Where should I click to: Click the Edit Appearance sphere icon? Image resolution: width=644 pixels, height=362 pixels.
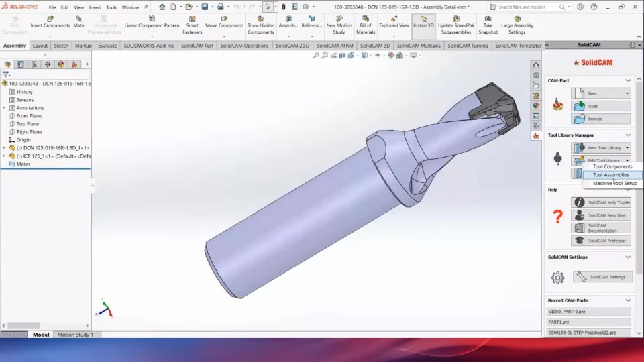coord(391,56)
